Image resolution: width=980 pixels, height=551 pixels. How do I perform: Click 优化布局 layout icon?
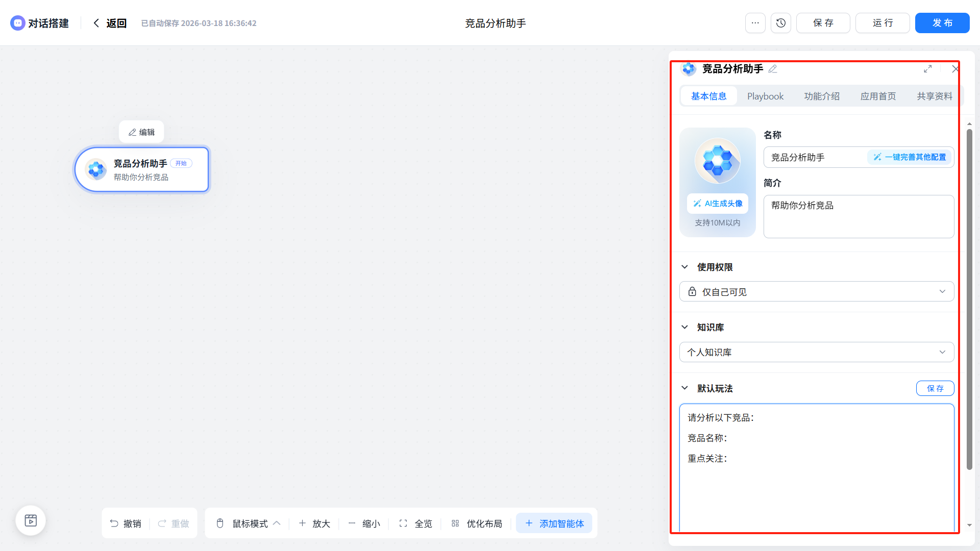455,523
